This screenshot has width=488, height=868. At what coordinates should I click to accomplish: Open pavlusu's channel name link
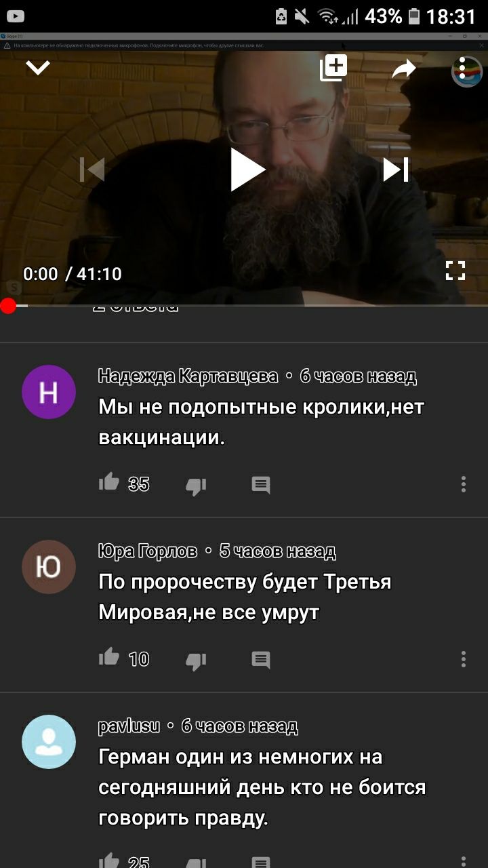tap(129, 726)
